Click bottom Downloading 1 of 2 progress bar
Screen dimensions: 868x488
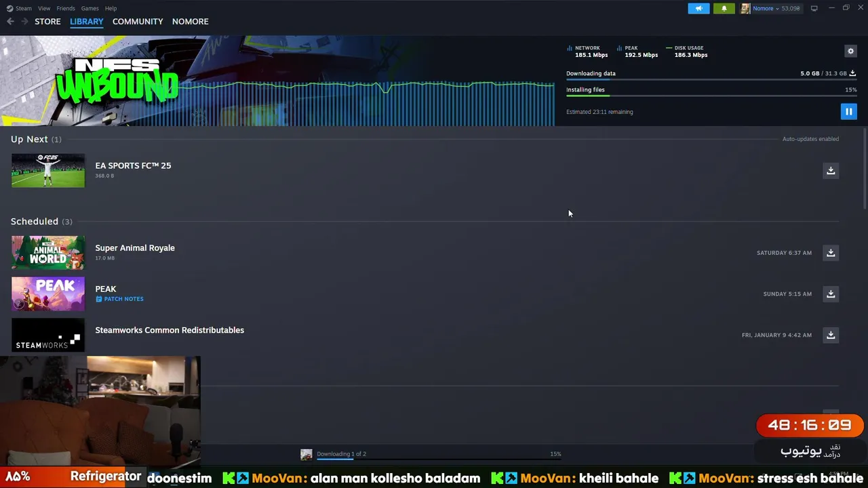click(x=439, y=460)
